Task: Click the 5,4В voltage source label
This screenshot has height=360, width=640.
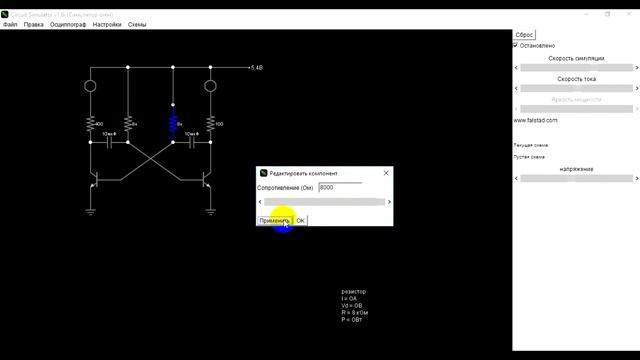Action: click(x=257, y=68)
